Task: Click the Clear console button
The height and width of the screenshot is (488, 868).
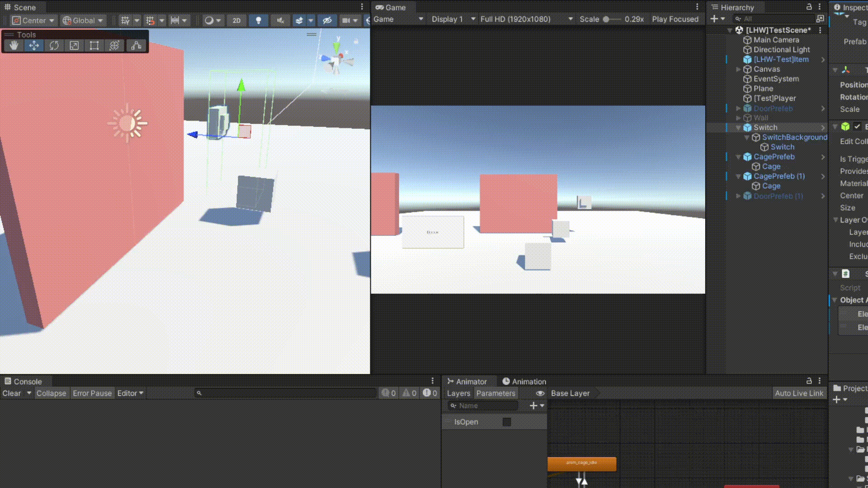Action: [12, 393]
